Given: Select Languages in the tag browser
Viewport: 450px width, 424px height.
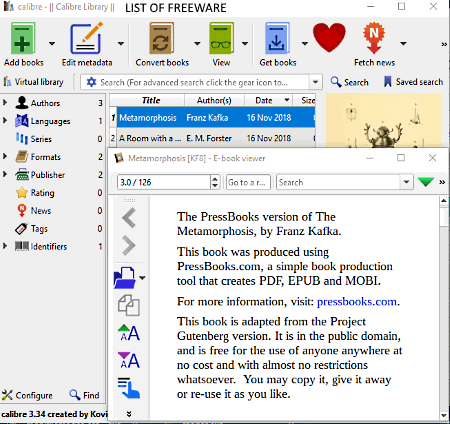Looking at the screenshot, I should tap(50, 121).
